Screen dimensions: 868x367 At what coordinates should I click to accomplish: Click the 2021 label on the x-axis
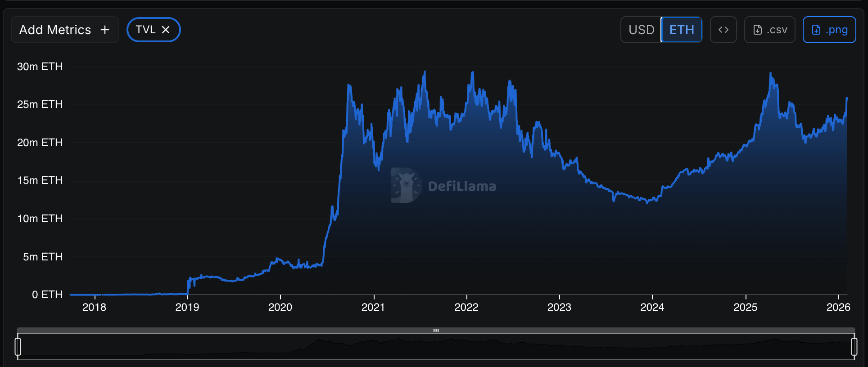(x=373, y=307)
